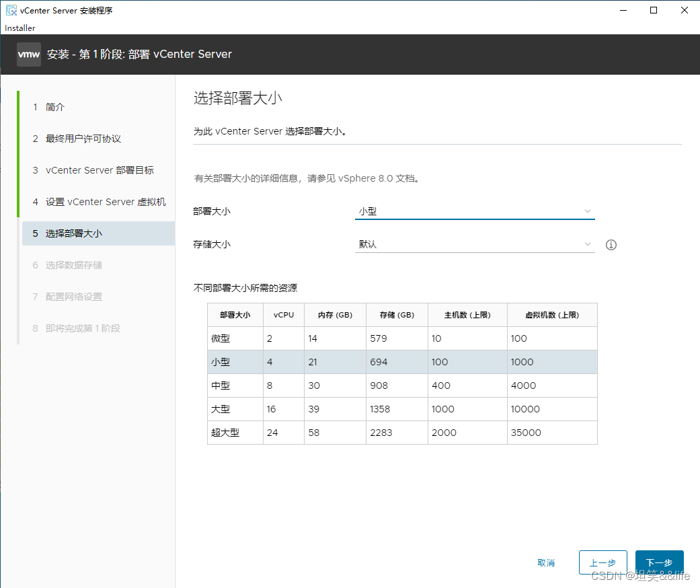Click the 超大型 row label in table
This screenshot has width=700, height=588.
pos(225,433)
